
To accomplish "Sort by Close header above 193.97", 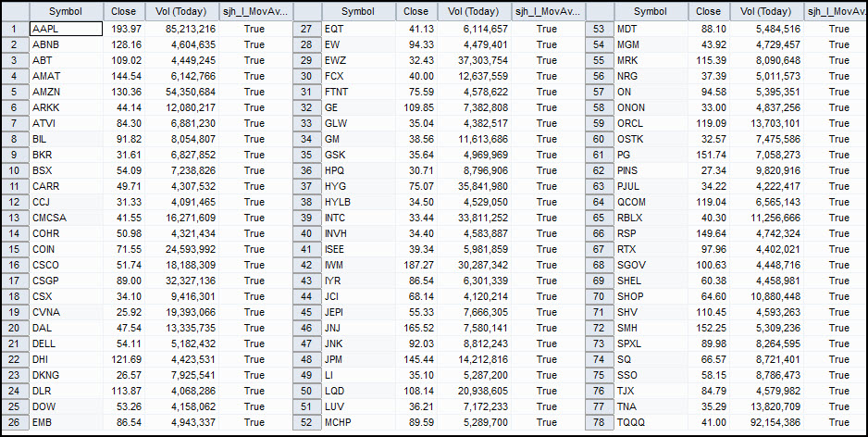I will (x=124, y=12).
